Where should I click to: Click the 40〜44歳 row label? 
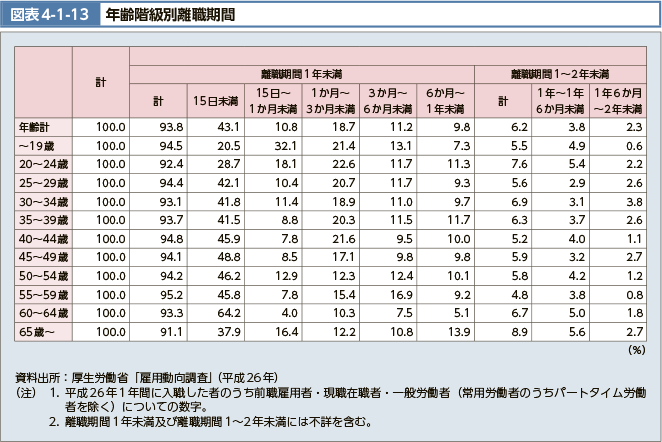tap(43, 239)
